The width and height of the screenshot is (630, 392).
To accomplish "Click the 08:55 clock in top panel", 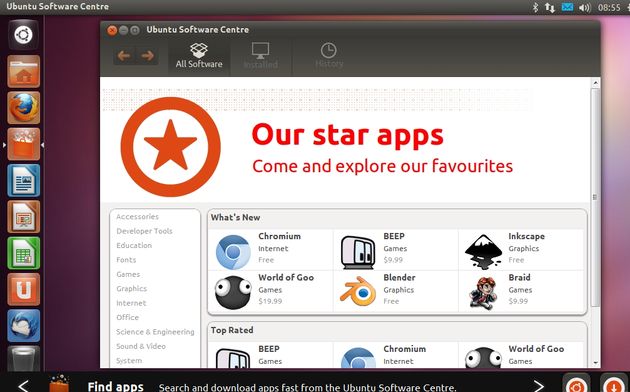I will coord(609,7).
